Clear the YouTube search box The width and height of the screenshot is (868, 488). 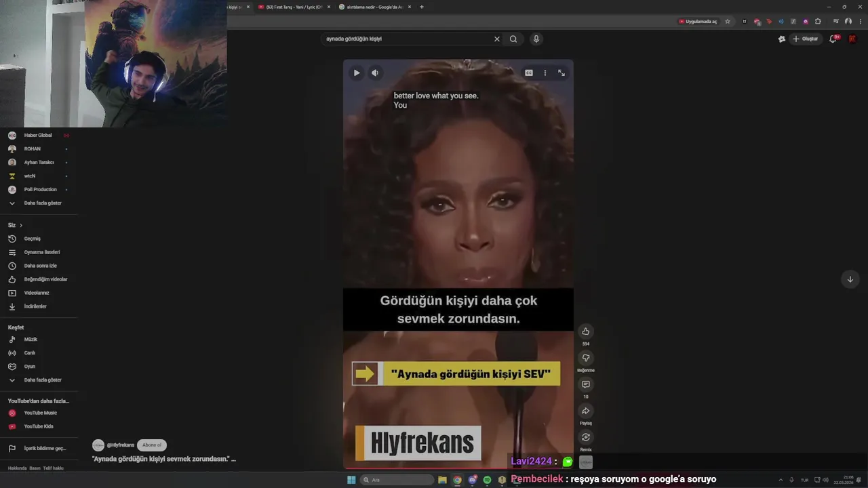pyautogui.click(x=497, y=39)
